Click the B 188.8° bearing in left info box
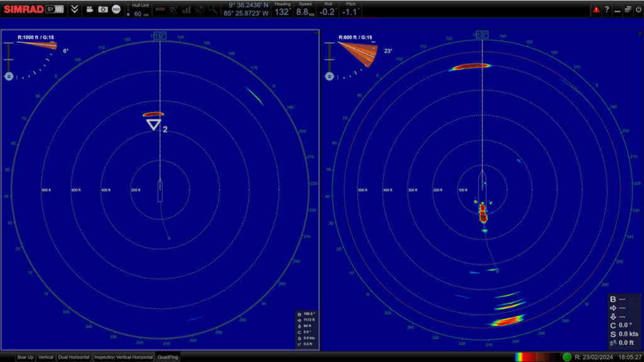 [306, 314]
